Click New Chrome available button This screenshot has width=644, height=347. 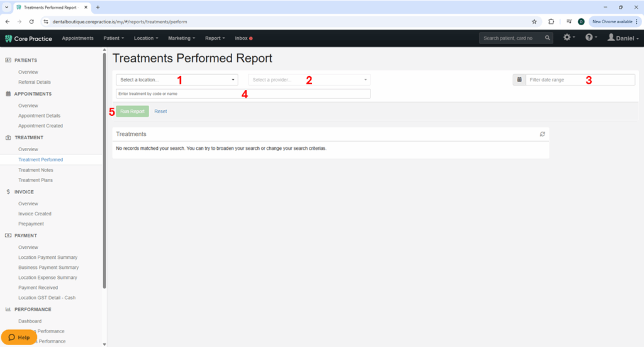click(x=615, y=22)
